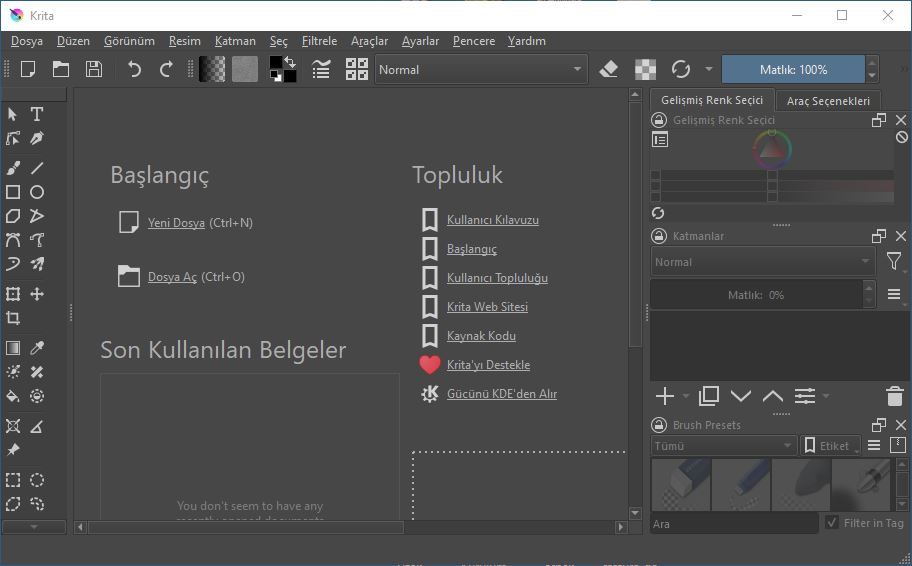Select the Crop tool
Viewport: 912px width, 566px height.
[x=12, y=318]
